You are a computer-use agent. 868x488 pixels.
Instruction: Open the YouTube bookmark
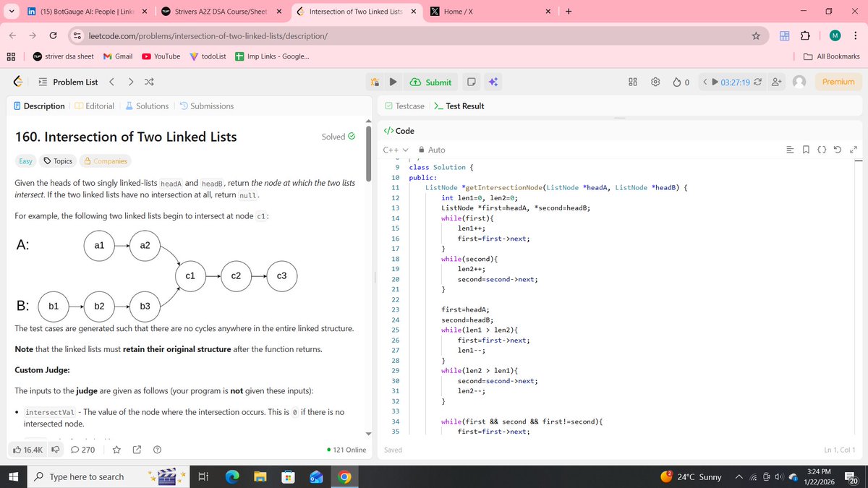161,56
